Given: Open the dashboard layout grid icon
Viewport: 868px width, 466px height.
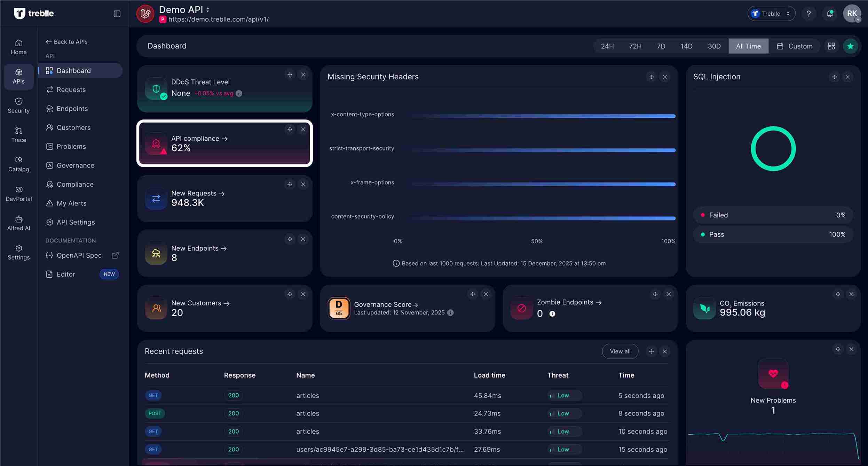Looking at the screenshot, I should [831, 46].
